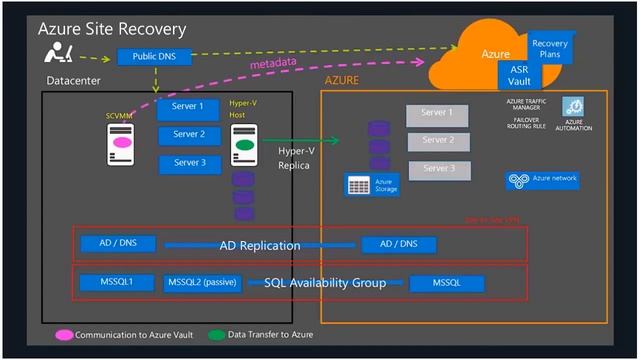Click the Failover Routing Rule text
Viewport: 640px width, 360px height.
(526, 123)
